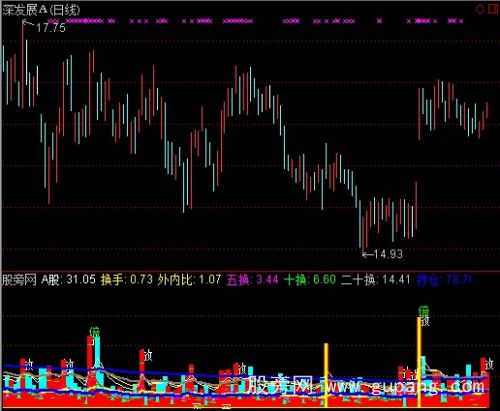Click the A股: 31.05 value
Screen dimensions: 500x411
[x=69, y=279]
